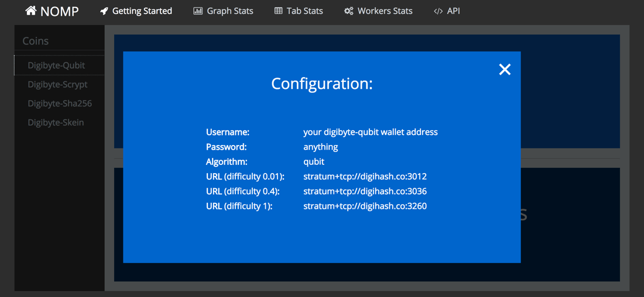The image size is (644, 297).
Task: Choose Digibyte-Skein from coins list
Action: [x=56, y=122]
